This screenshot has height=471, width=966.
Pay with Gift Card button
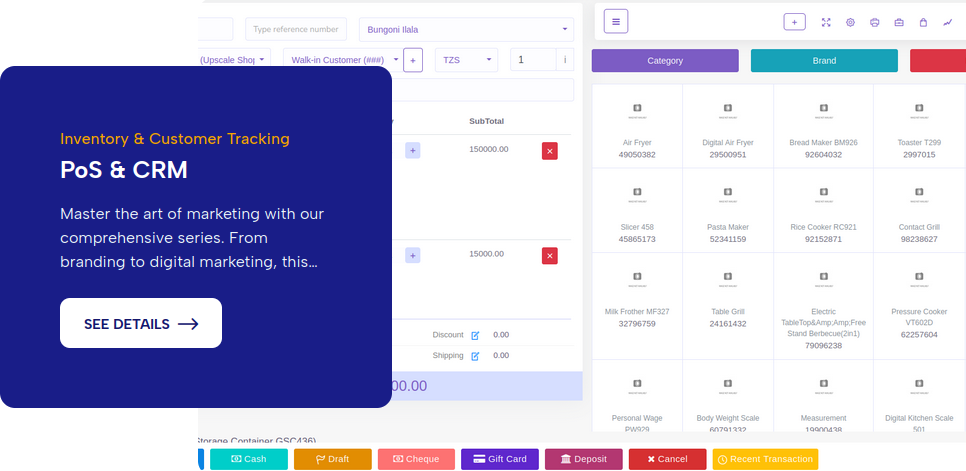tap(500, 459)
